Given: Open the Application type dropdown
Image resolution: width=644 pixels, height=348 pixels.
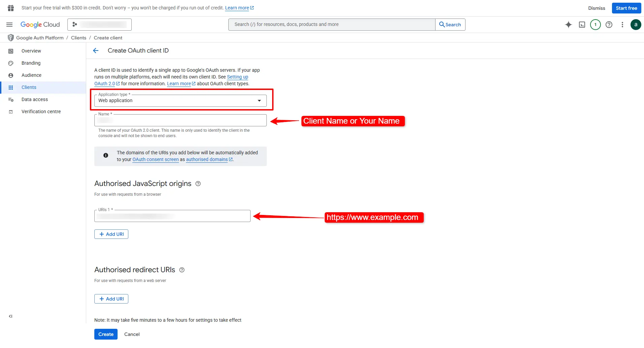Looking at the screenshot, I should click(181, 101).
